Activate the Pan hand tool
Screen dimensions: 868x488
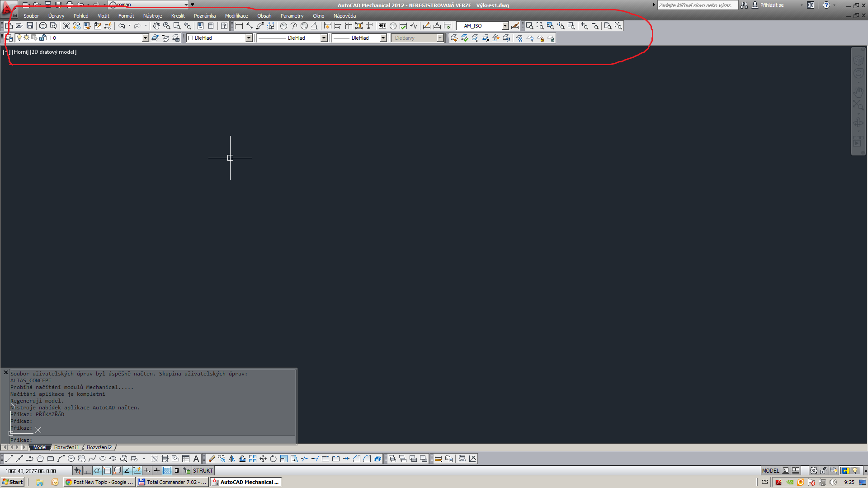click(x=156, y=26)
